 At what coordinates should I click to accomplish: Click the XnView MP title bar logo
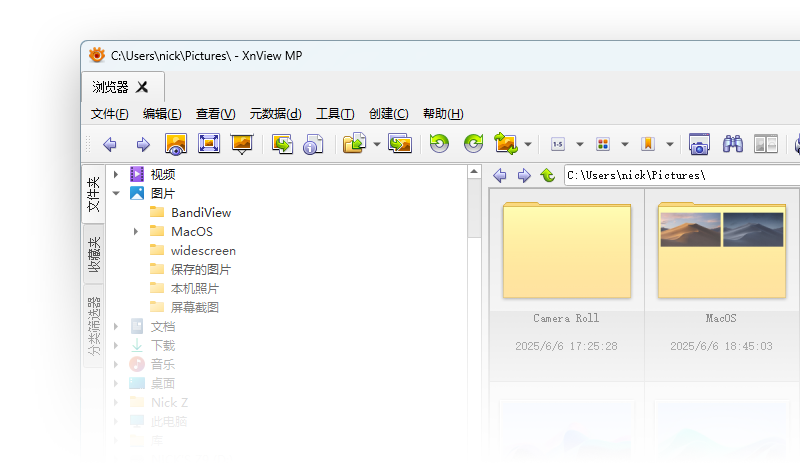coord(96,55)
